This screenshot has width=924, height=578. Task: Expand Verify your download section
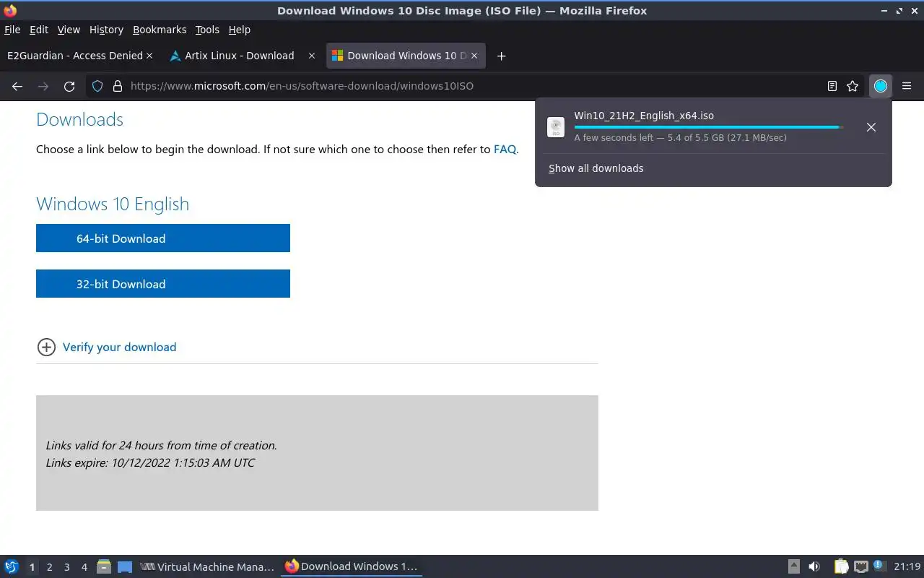pyautogui.click(x=107, y=348)
